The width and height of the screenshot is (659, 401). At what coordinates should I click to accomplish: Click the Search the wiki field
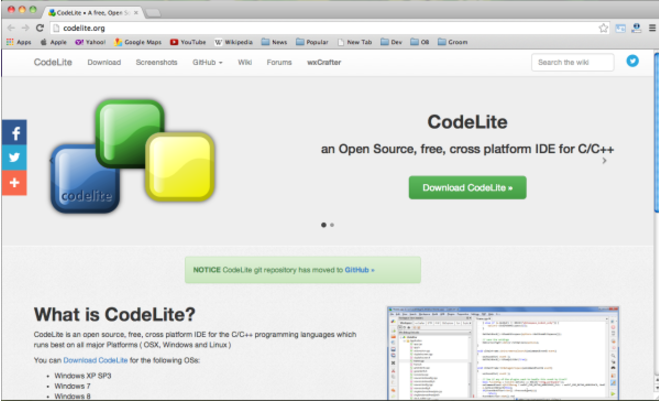pos(572,62)
